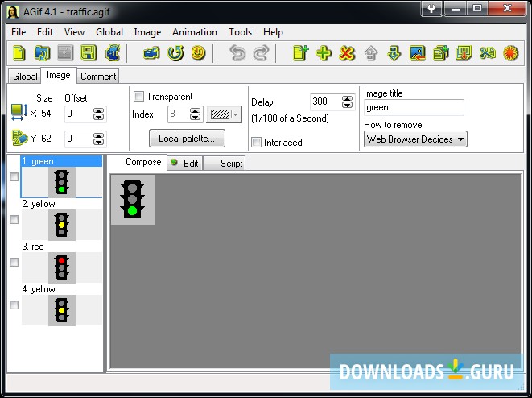This screenshot has height=398, width=532.
Task: Decrease the X offset with down arrow
Action: tap(98, 117)
